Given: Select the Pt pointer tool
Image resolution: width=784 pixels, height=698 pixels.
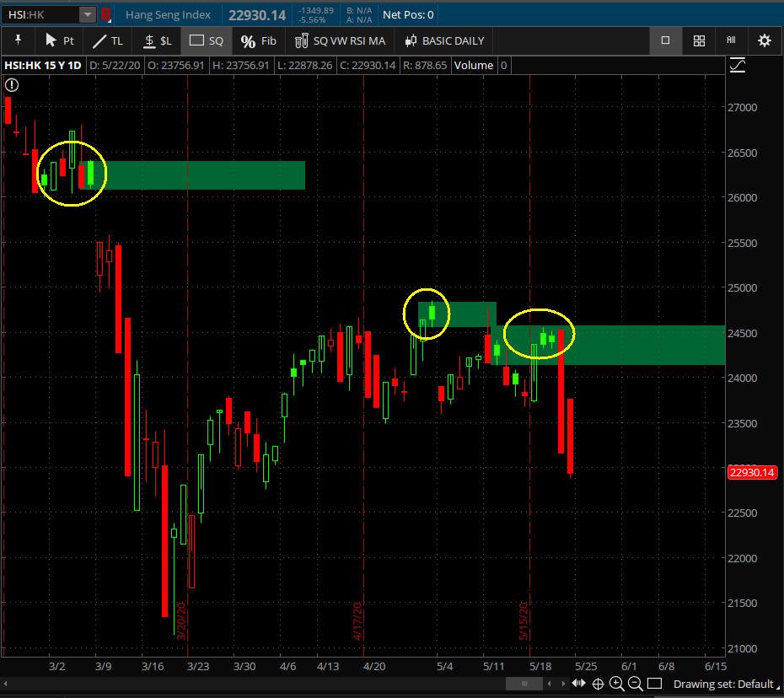Looking at the screenshot, I should [59, 40].
